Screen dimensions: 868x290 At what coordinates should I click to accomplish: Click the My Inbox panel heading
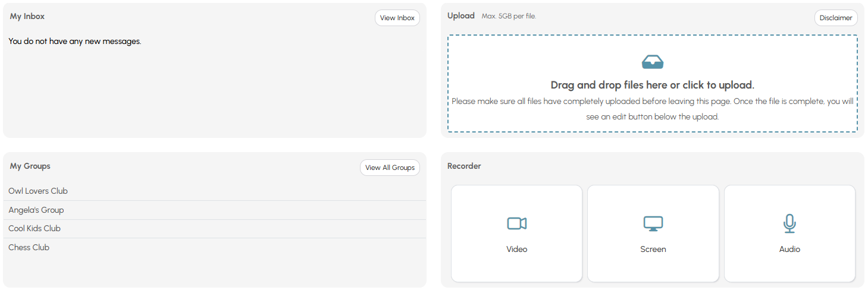27,16
